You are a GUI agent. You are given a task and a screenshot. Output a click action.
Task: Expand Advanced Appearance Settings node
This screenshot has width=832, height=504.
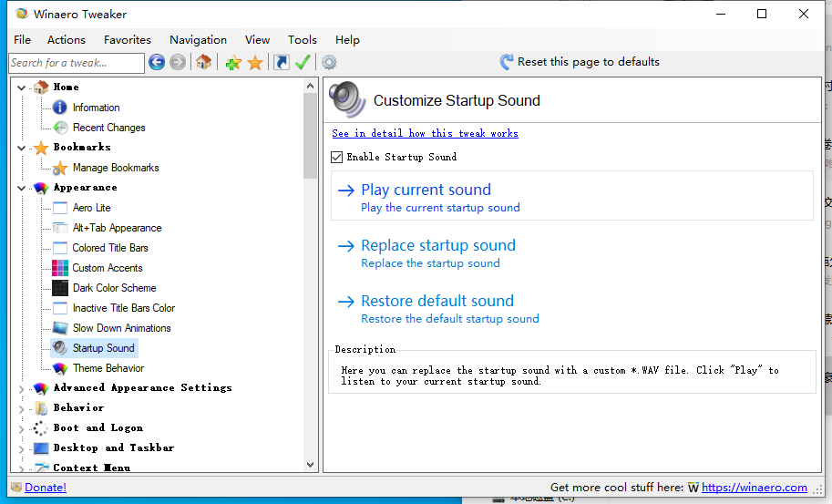click(21, 389)
